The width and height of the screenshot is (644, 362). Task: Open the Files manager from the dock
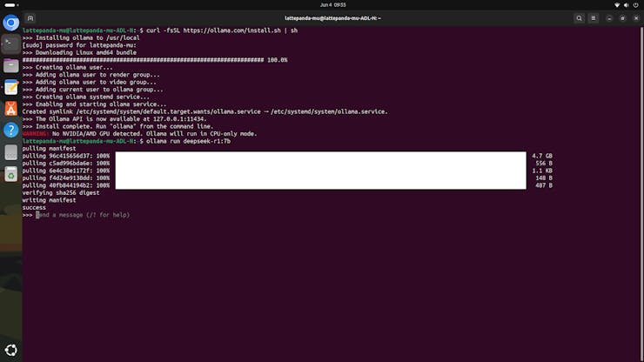pos(11,65)
